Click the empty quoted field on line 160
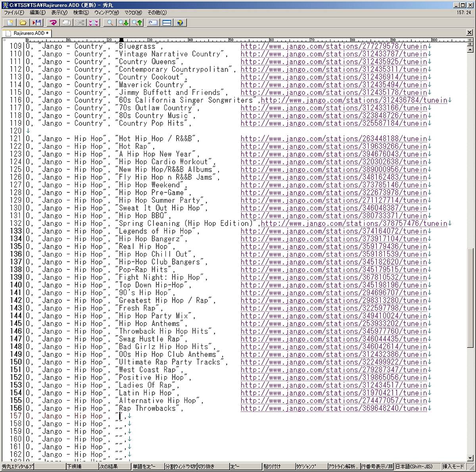The image size is (476, 472). (x=119, y=439)
